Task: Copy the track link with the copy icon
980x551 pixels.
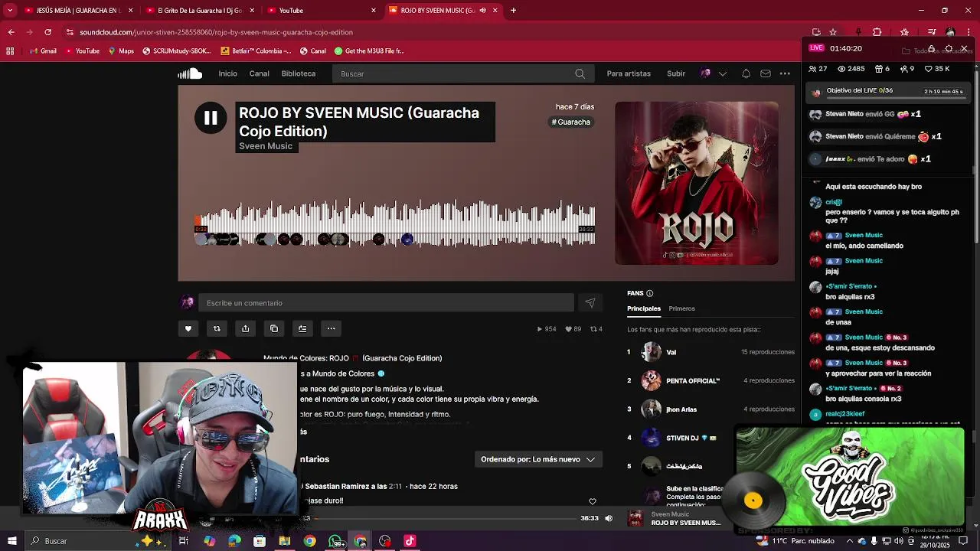Action: [274, 328]
